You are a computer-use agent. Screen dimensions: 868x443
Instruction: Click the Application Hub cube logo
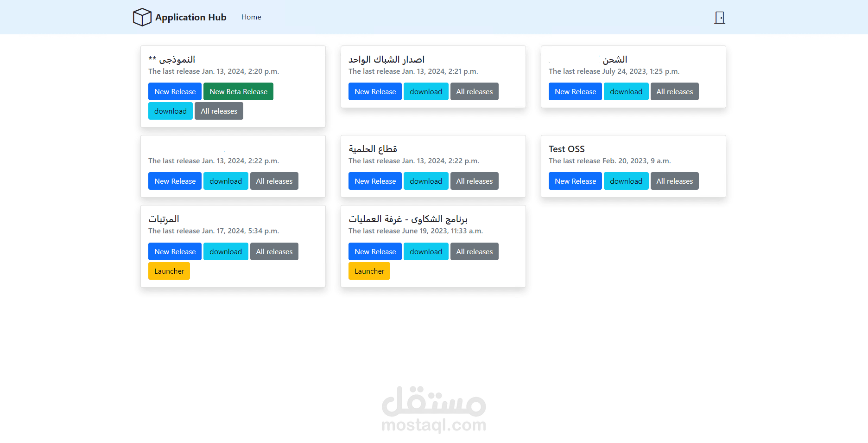click(142, 17)
